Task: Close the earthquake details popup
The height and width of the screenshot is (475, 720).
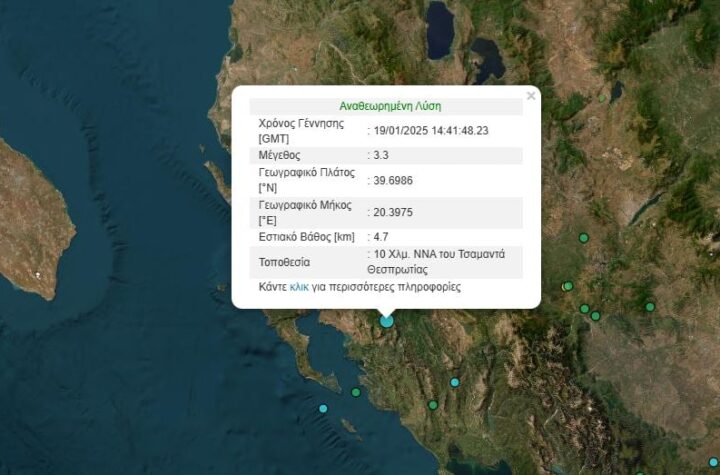Action: pos(531,96)
